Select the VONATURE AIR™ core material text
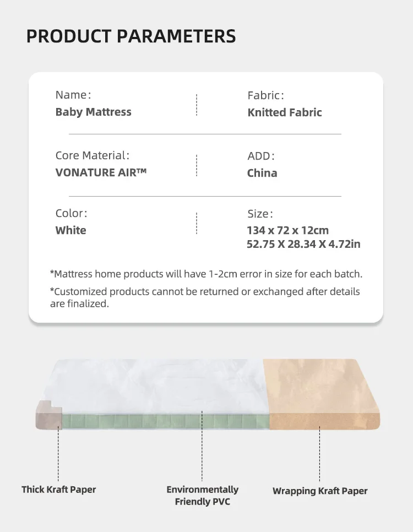 click(x=101, y=172)
